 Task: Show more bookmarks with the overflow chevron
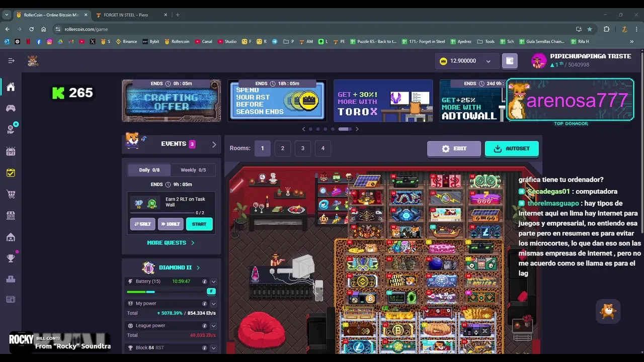(632, 42)
